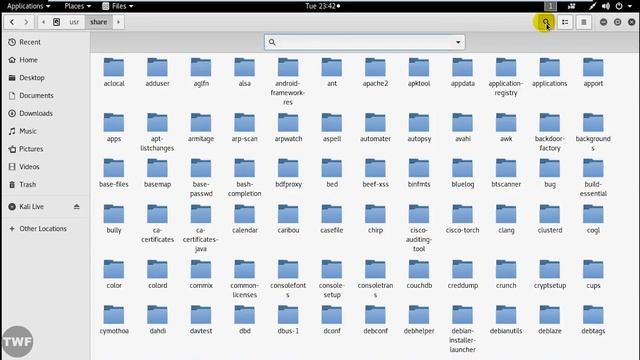Select the build-essential folder
The width and height of the screenshot is (640, 360).
tap(593, 178)
